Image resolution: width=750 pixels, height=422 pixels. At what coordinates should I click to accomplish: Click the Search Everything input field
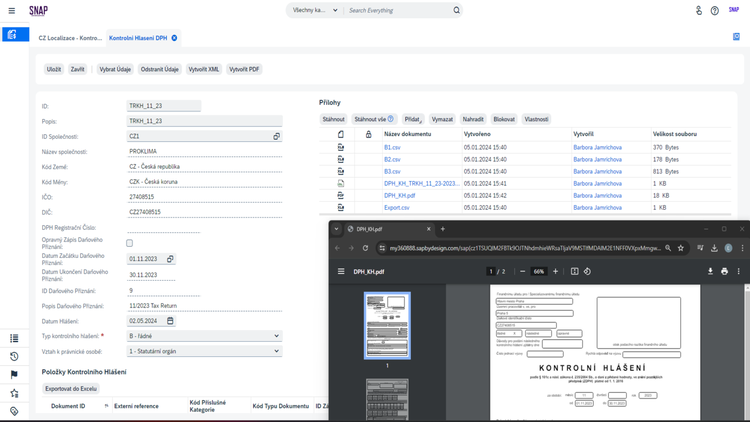(x=398, y=10)
